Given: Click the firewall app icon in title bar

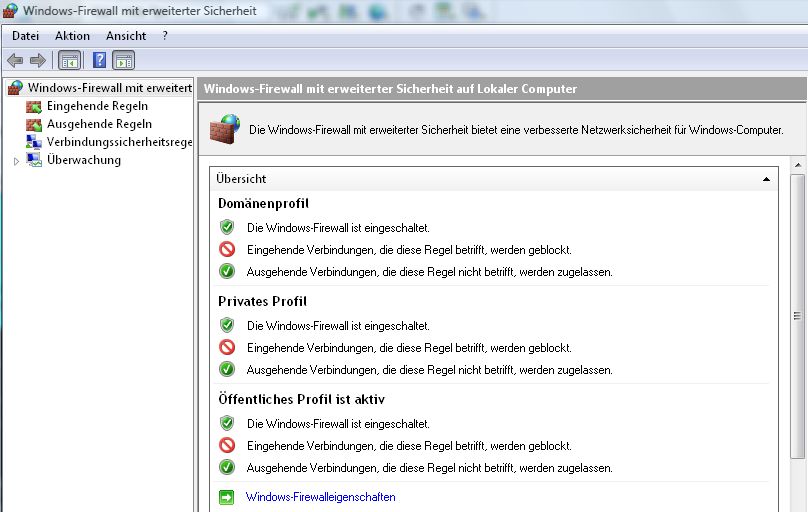Looking at the screenshot, I should coord(10,11).
